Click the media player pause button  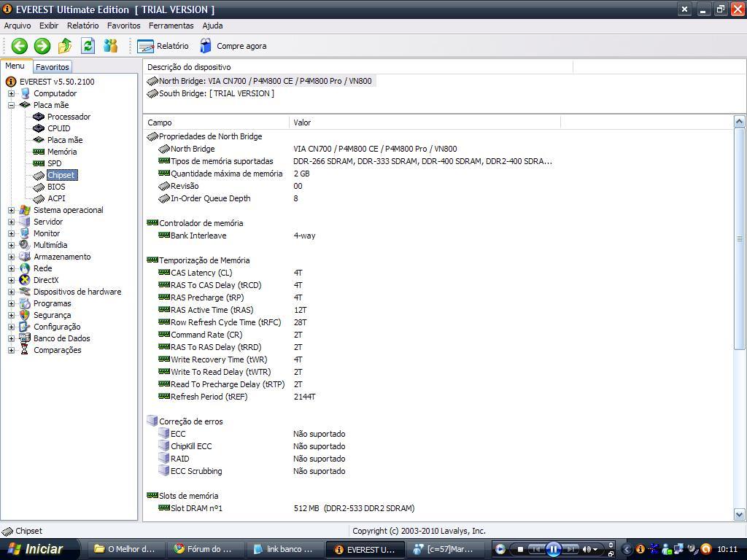point(553,550)
